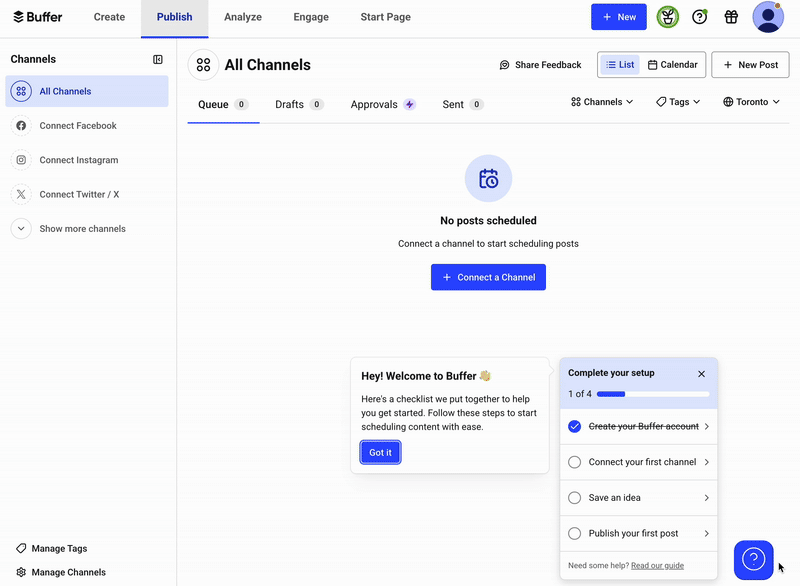
Task: Open the blue help widget button
Action: [x=754, y=559]
